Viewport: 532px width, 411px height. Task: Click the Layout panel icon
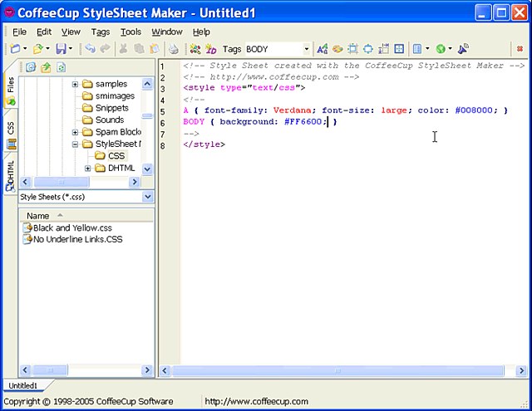pos(417,49)
